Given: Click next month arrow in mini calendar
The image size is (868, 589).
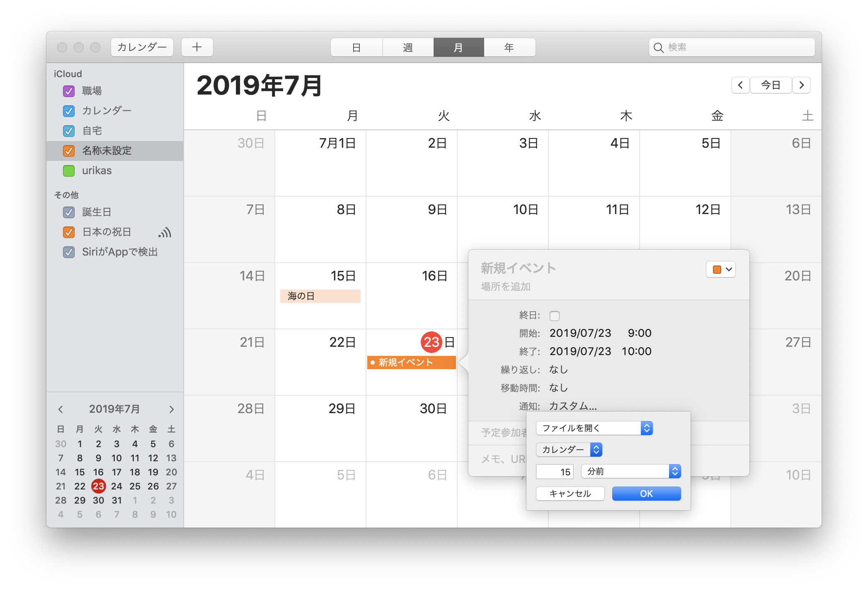Looking at the screenshot, I should [x=171, y=409].
